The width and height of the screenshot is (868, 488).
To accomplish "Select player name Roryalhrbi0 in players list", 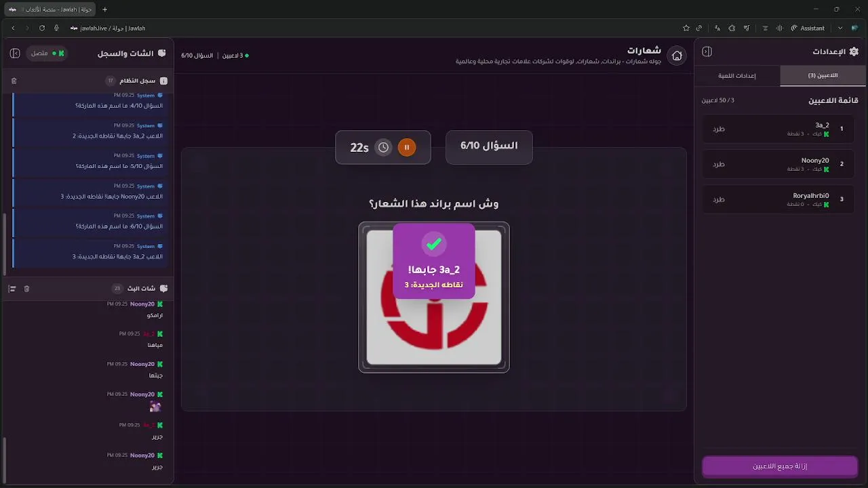I will tap(811, 196).
